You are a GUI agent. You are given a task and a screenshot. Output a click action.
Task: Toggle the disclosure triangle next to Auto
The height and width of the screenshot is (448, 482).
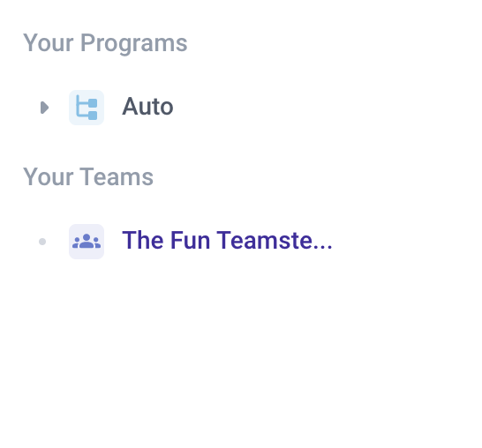(44, 108)
